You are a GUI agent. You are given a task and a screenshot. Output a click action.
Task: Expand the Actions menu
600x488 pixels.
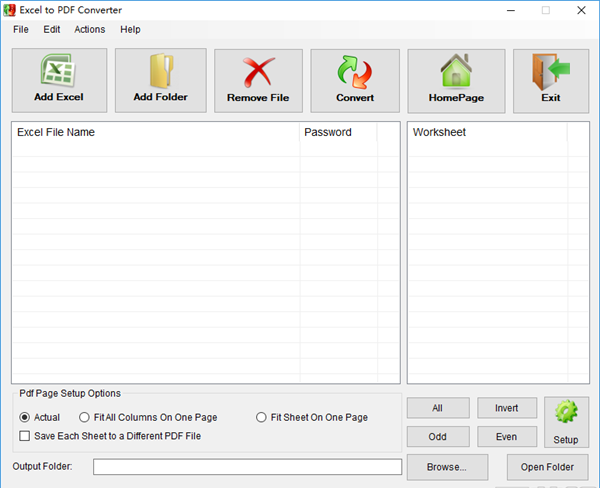[89, 29]
